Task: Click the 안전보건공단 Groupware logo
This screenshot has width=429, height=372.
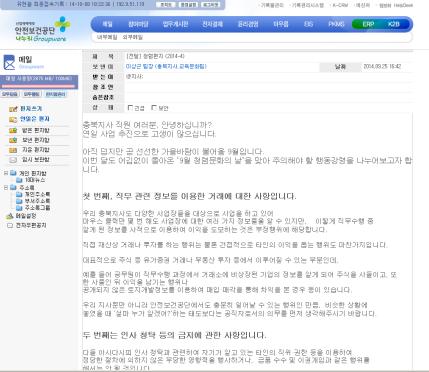Action: [x=42, y=29]
